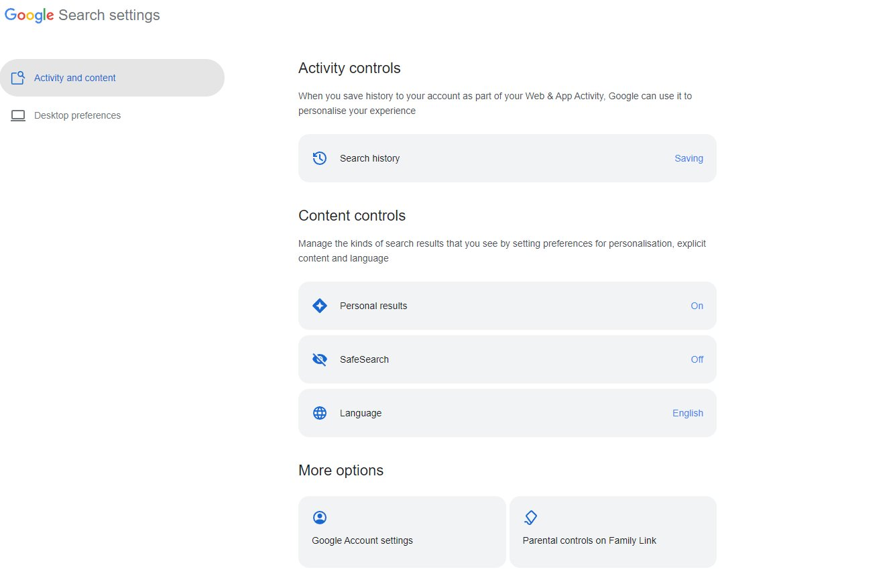Click the Search history clock icon
The width and height of the screenshot is (889, 588).
click(320, 158)
